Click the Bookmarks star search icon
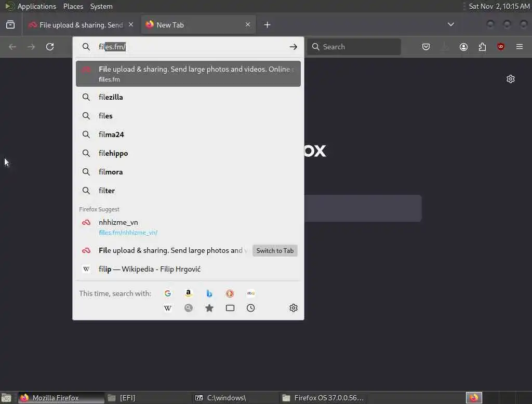 [209, 308]
